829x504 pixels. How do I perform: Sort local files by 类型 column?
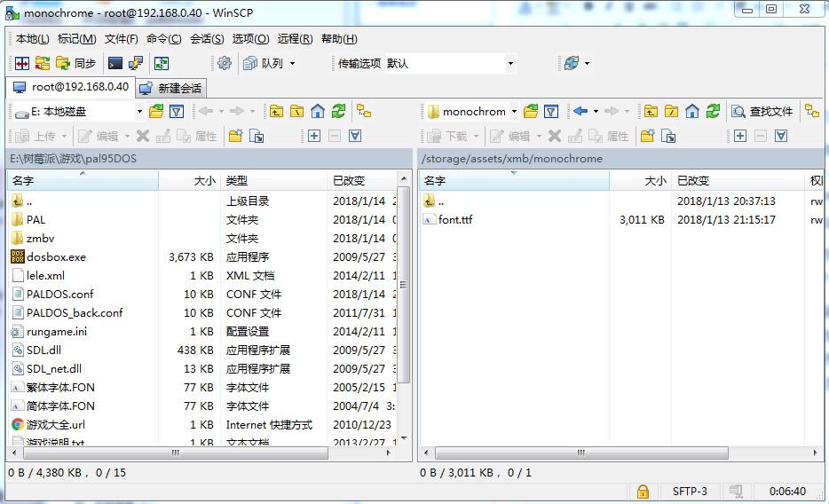274,181
